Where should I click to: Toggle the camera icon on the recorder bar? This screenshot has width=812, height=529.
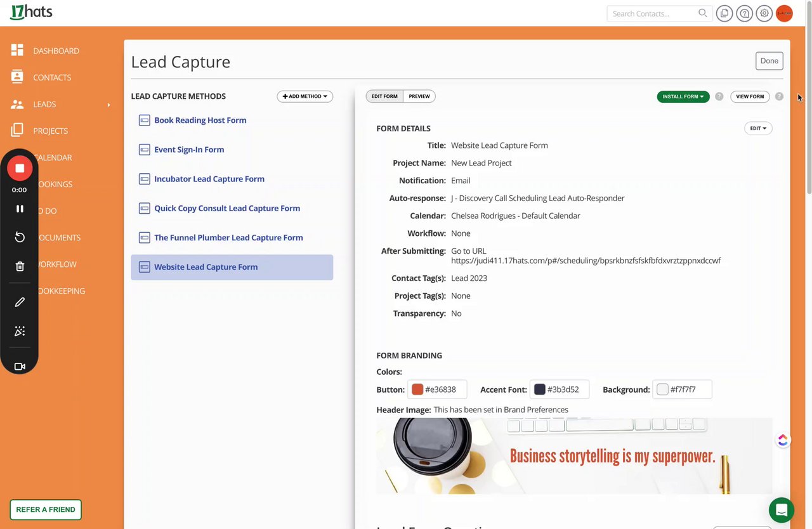point(20,367)
